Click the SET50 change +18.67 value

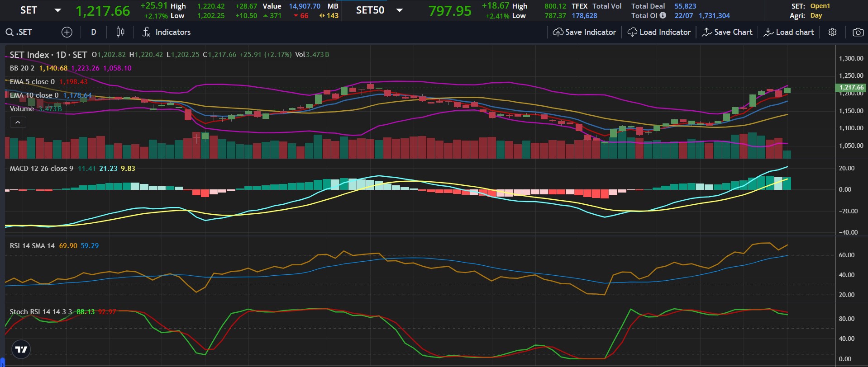point(496,6)
